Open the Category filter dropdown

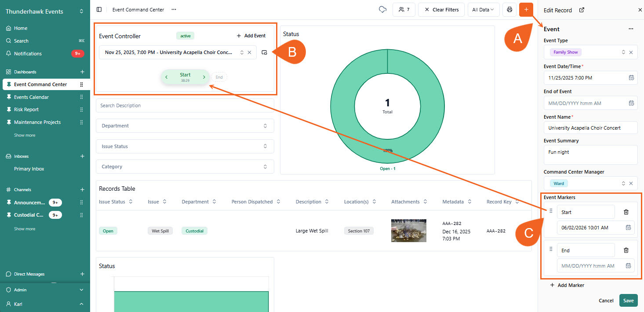click(185, 167)
